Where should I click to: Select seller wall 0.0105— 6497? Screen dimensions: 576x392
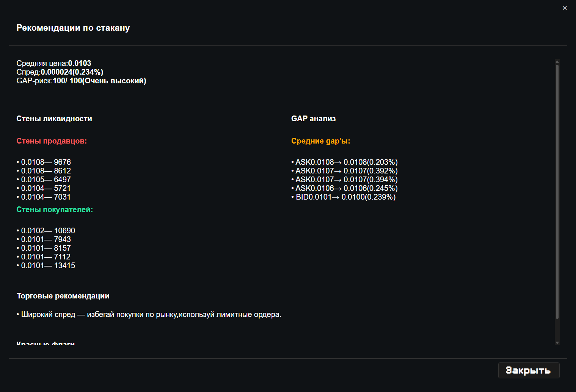click(44, 180)
